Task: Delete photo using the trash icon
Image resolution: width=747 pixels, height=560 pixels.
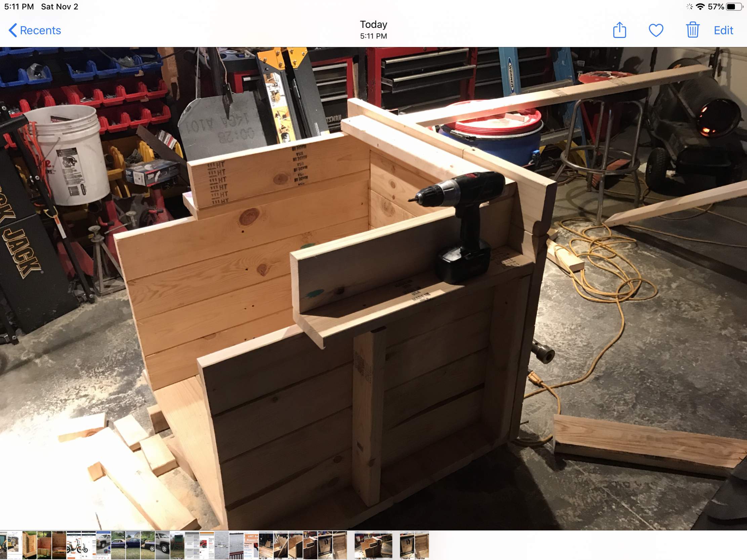Action: tap(692, 30)
